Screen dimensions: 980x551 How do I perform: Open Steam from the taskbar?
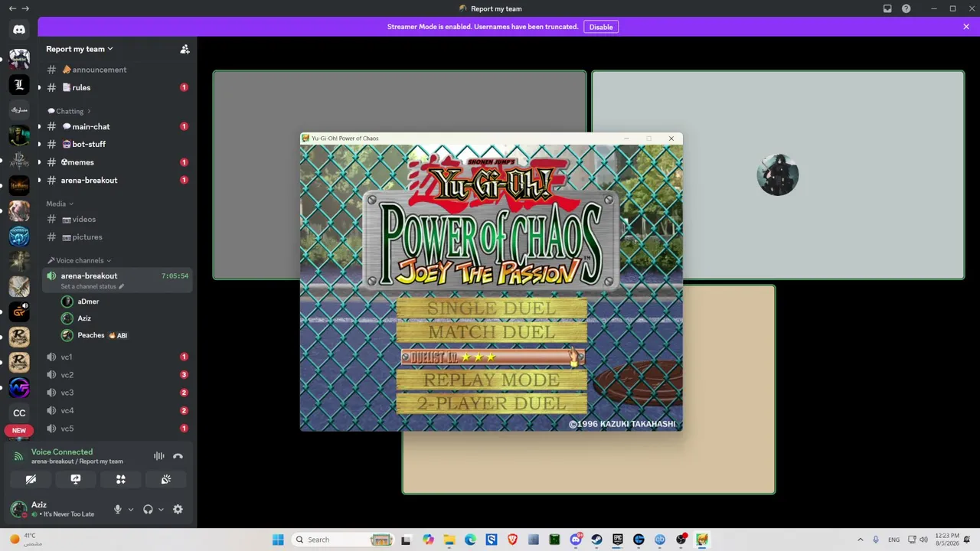coord(597,540)
